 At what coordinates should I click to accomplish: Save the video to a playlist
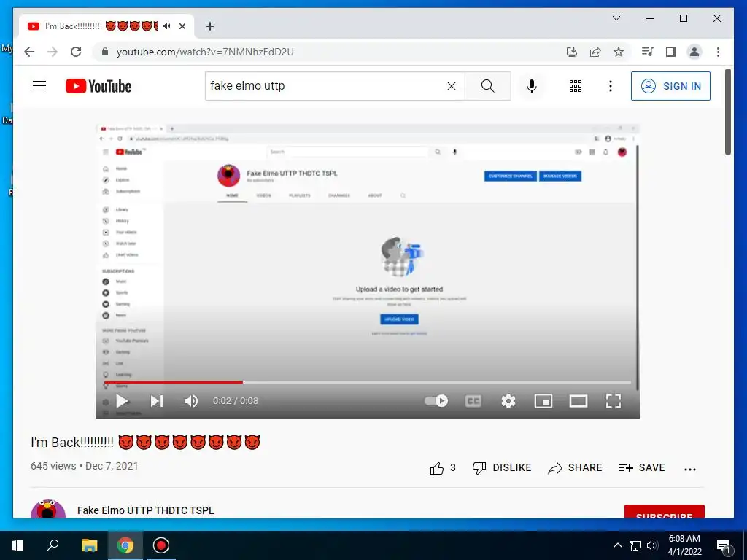(641, 467)
